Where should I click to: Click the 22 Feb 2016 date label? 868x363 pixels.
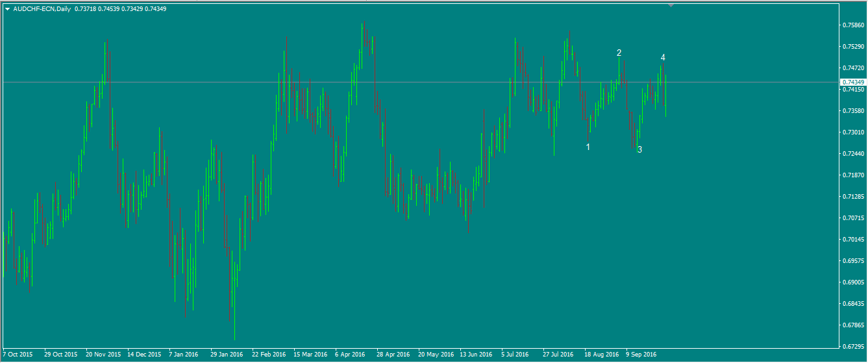click(x=269, y=355)
